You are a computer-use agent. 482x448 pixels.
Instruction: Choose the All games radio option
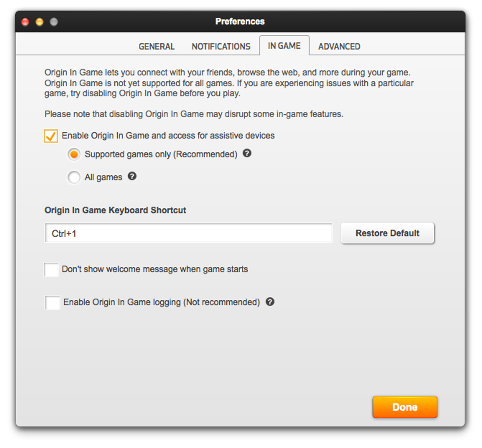(x=74, y=178)
